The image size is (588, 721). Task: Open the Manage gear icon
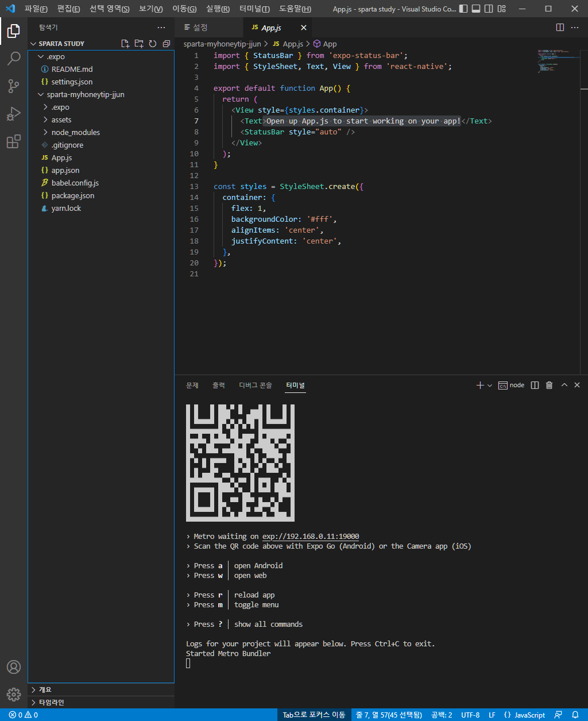[14, 695]
